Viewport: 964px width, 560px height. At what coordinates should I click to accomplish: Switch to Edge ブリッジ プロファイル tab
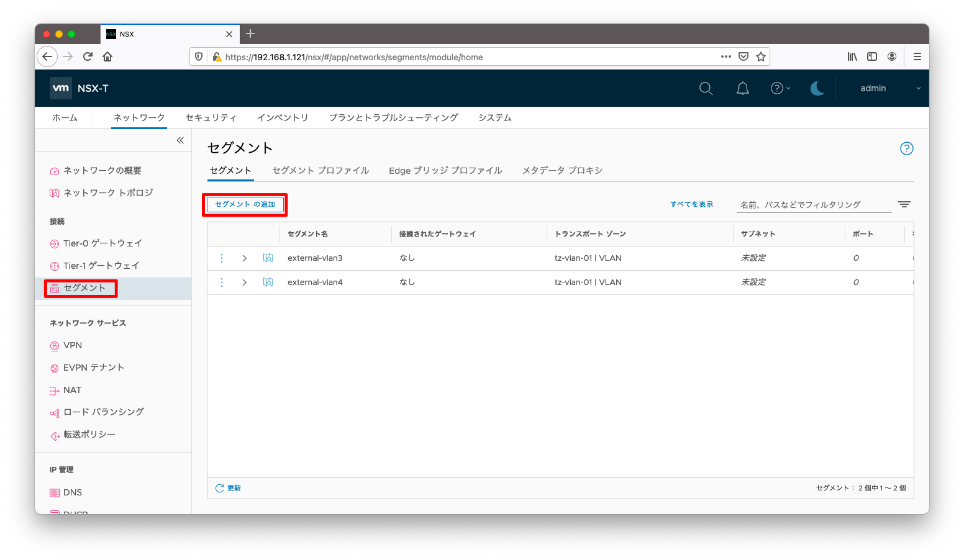(445, 171)
